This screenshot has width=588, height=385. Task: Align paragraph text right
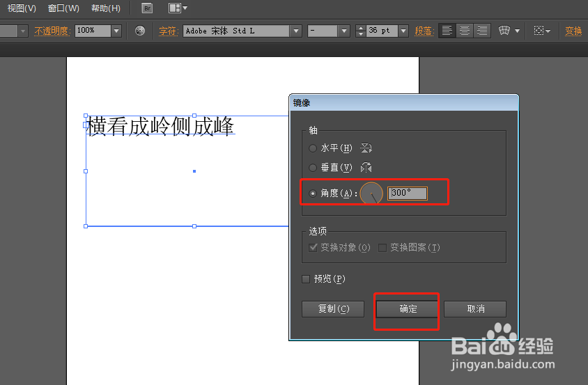482,31
